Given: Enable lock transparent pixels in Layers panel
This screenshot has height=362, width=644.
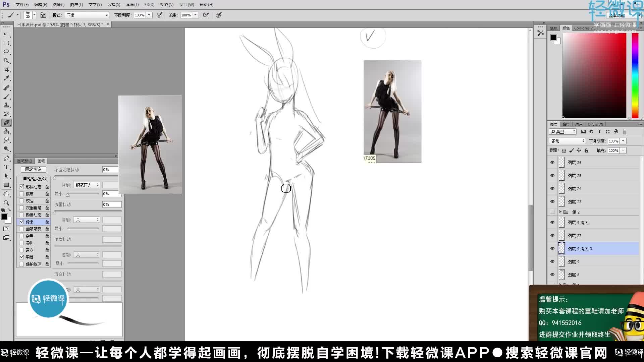Looking at the screenshot, I should pos(564,150).
